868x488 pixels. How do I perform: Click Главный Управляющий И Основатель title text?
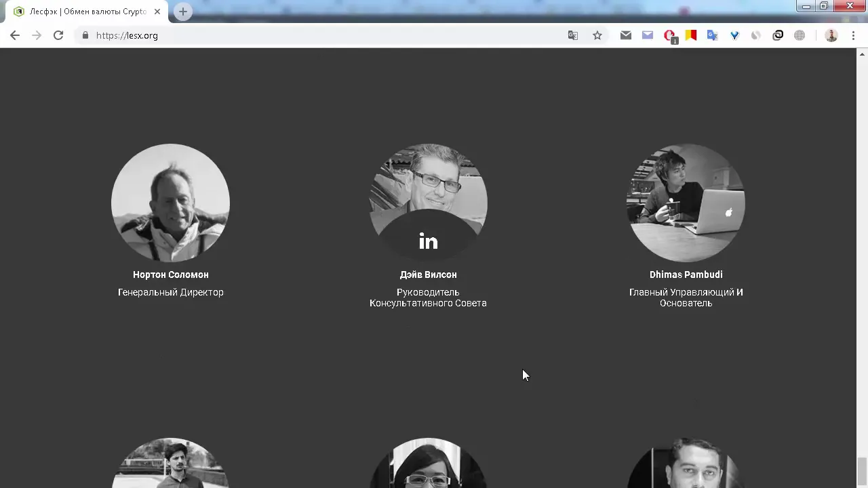[x=686, y=298]
